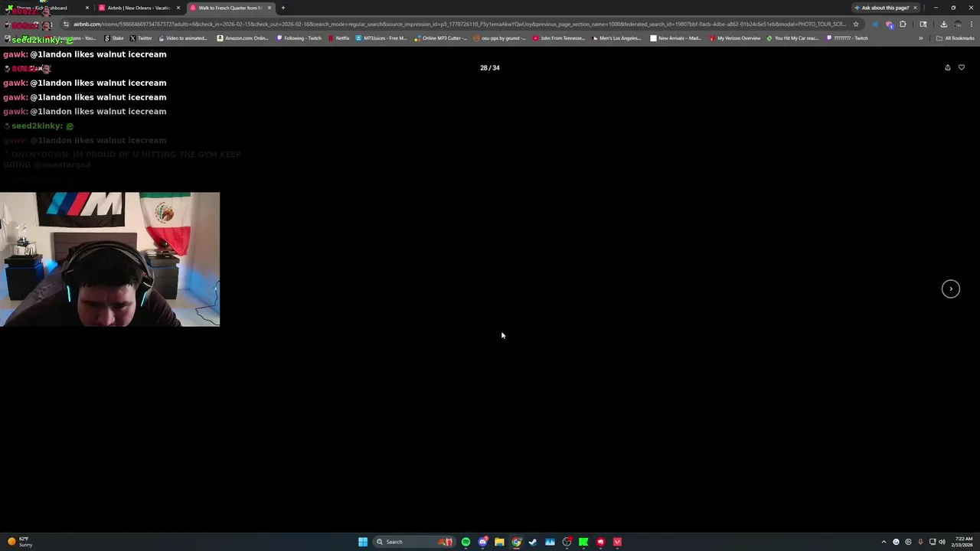Open Spotify from the taskbar
The image size is (980, 551).
[465, 542]
